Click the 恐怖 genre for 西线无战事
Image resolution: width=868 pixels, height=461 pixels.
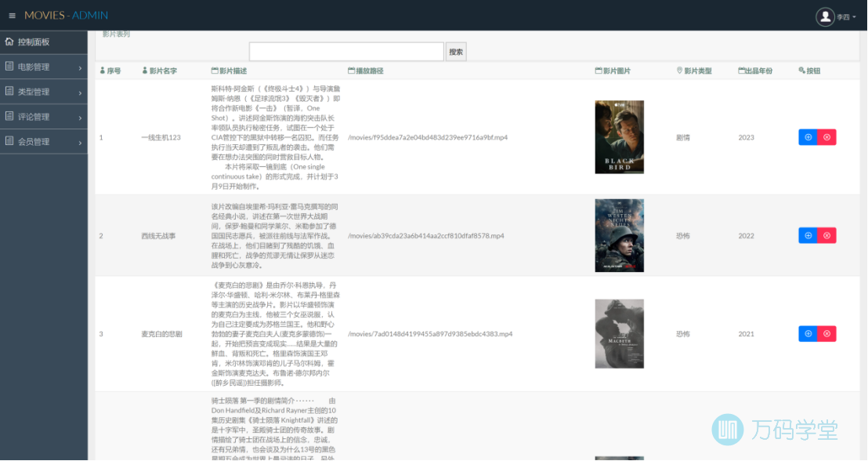(x=683, y=236)
